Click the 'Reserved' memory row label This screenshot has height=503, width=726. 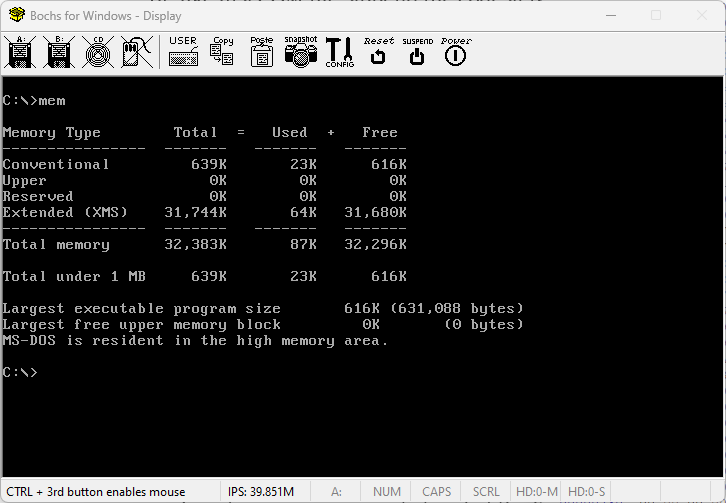[x=38, y=196]
